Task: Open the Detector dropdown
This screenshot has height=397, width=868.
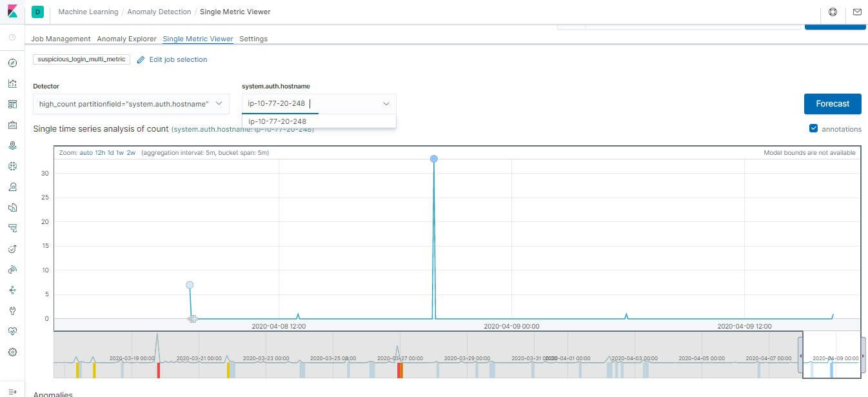Action: pyautogui.click(x=131, y=103)
